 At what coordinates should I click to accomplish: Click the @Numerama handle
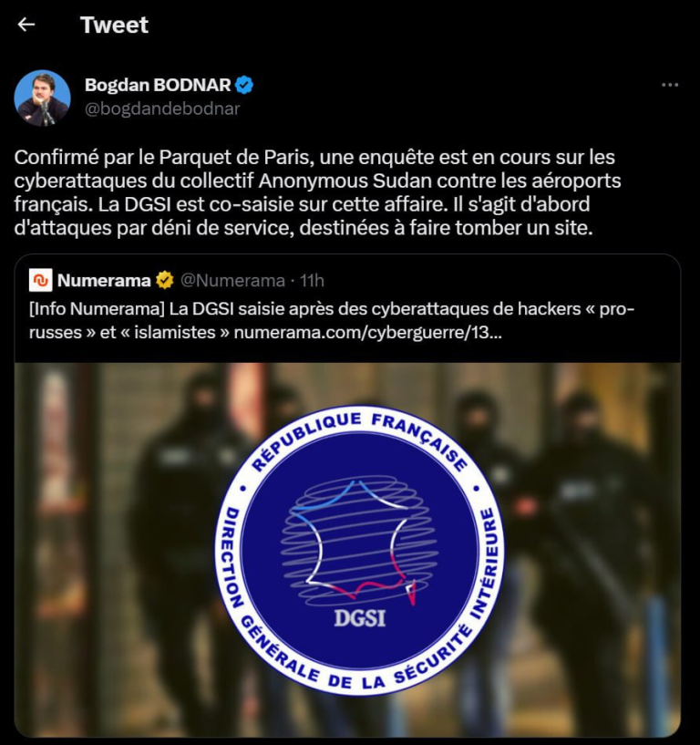pyautogui.click(x=232, y=280)
